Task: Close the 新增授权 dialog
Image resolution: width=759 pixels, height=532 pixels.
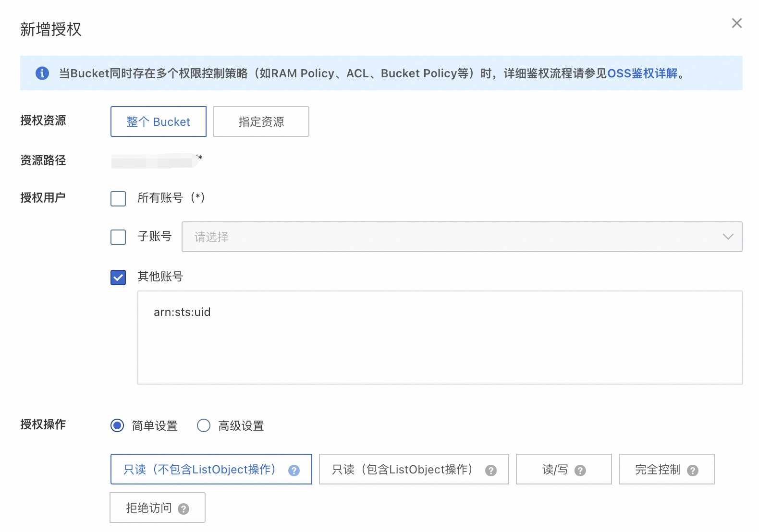Action: [736, 23]
